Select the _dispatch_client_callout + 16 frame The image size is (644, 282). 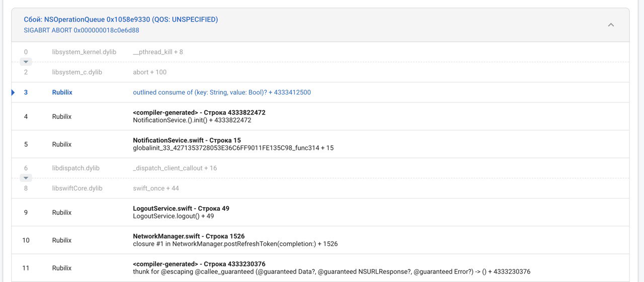coord(175,168)
